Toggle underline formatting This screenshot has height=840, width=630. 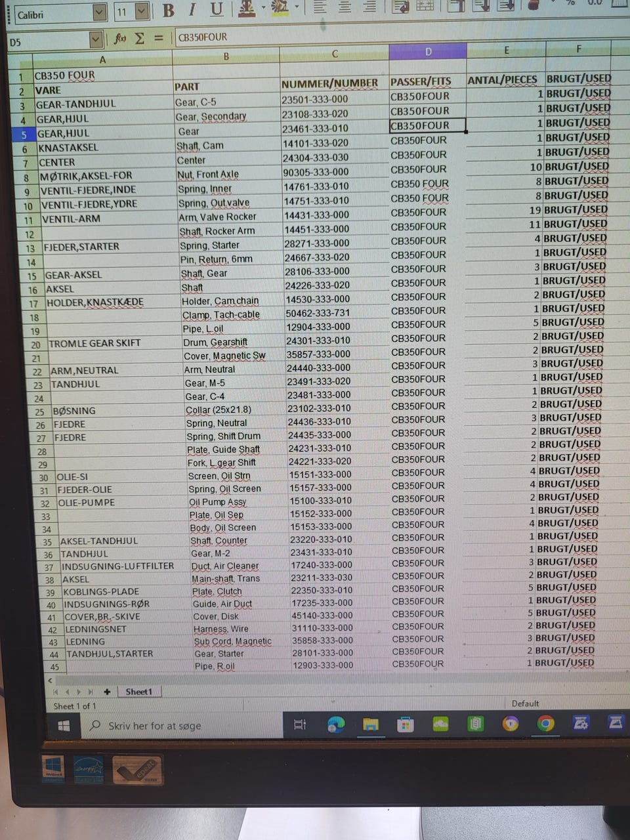pos(216,9)
